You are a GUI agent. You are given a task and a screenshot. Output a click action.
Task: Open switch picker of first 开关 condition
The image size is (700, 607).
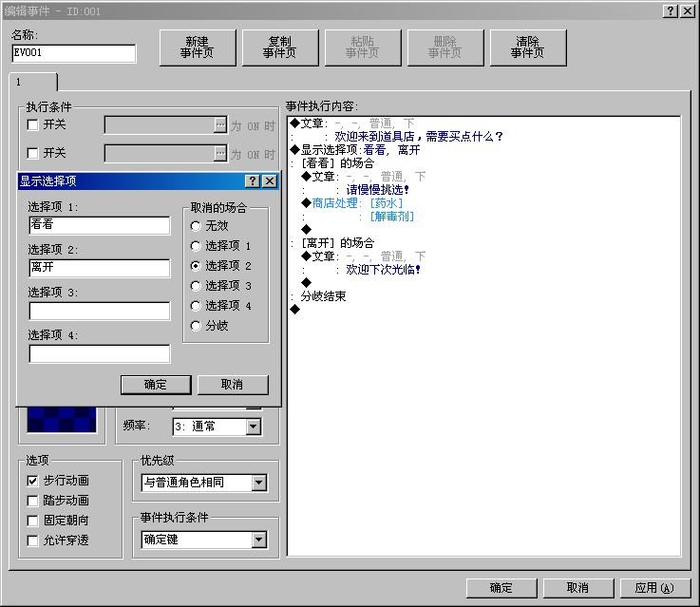[220, 125]
